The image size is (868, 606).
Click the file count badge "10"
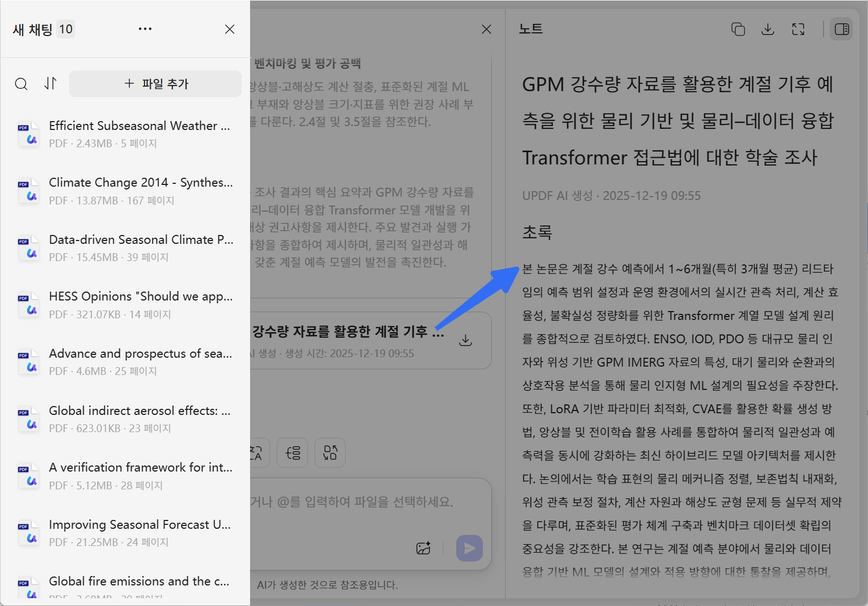(x=66, y=29)
